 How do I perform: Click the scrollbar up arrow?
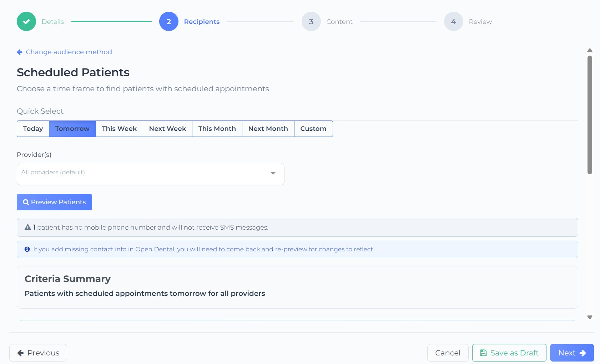(590, 50)
